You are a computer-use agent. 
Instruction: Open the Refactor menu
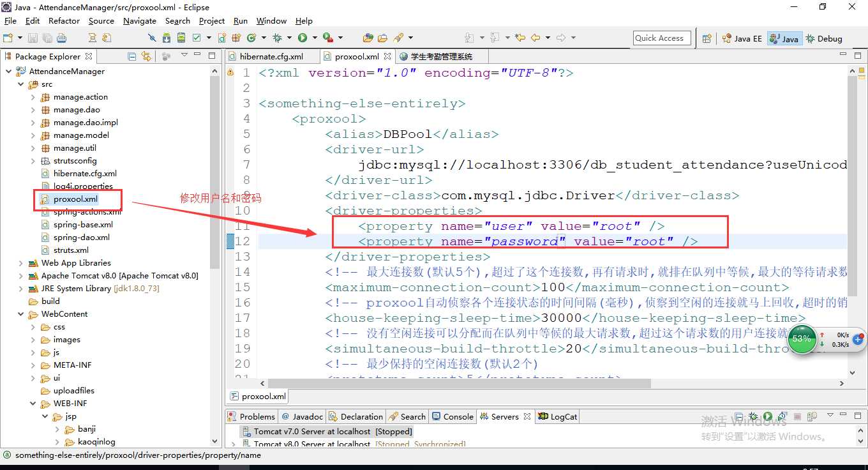coord(64,20)
